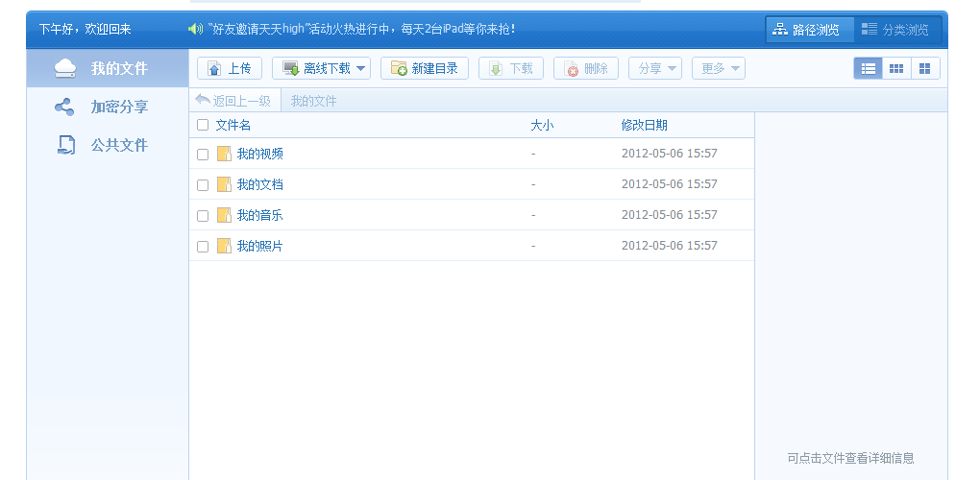Open 公共文件 in sidebar
The width and height of the screenshot is (980, 480).
coord(107,145)
